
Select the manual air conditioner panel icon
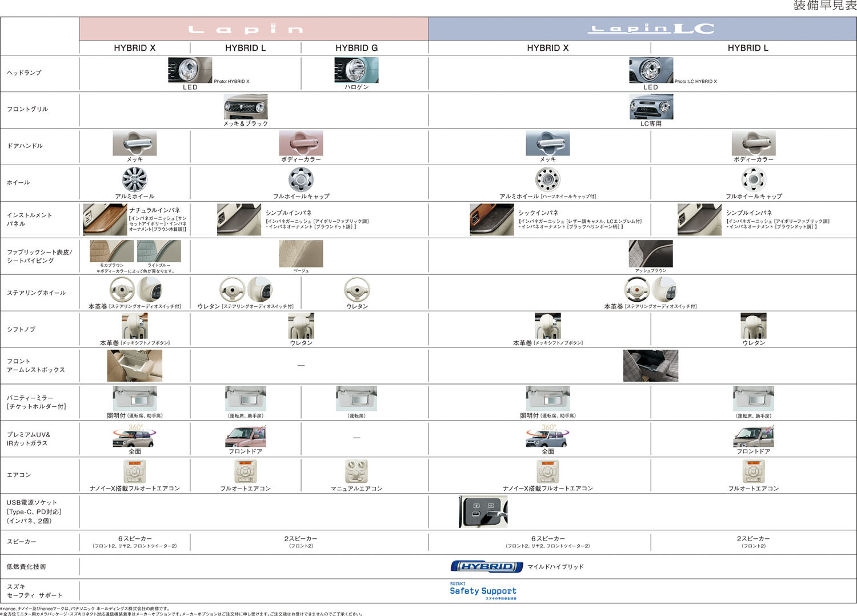click(357, 472)
